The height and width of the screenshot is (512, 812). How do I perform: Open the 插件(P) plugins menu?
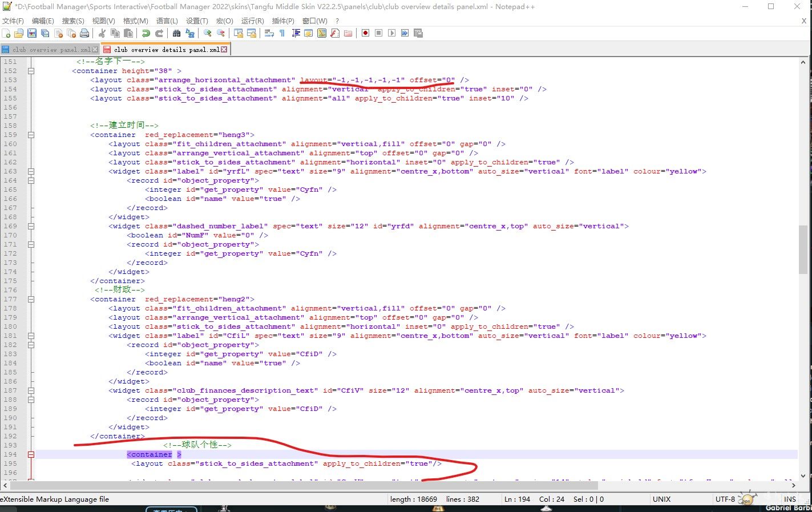pos(283,21)
